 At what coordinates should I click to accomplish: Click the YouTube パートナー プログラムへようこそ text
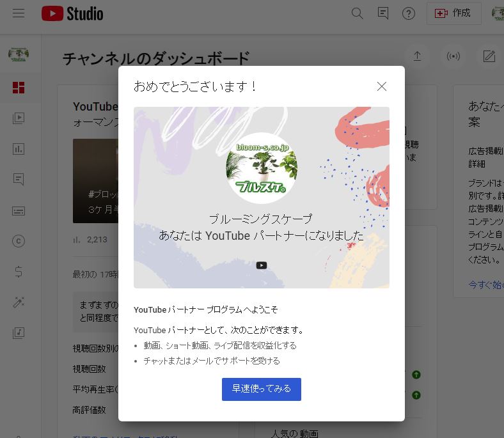coord(206,309)
